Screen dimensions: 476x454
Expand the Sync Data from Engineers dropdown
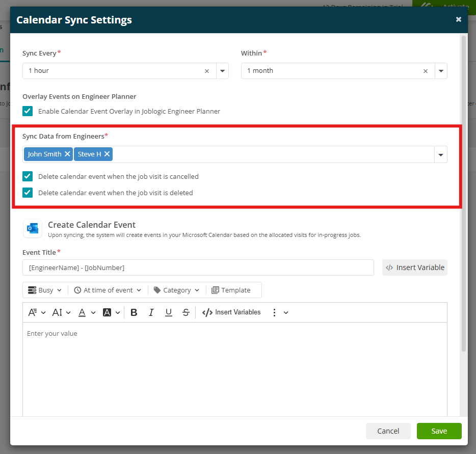(440, 155)
